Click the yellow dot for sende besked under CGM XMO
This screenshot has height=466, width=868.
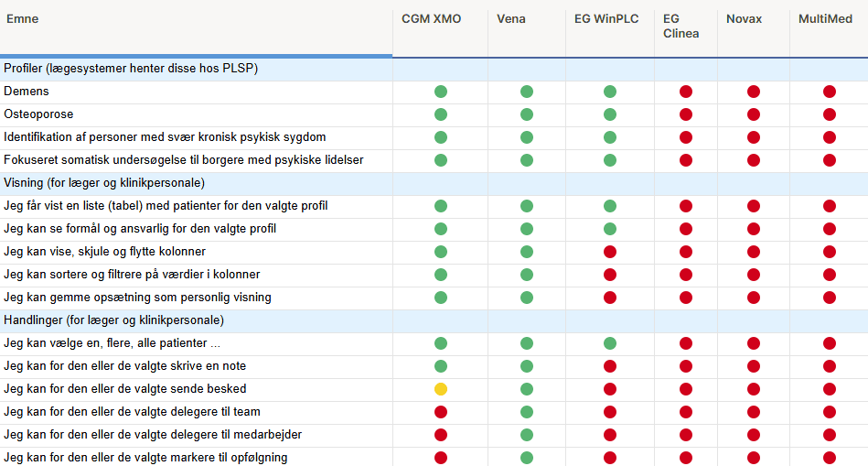(x=441, y=389)
